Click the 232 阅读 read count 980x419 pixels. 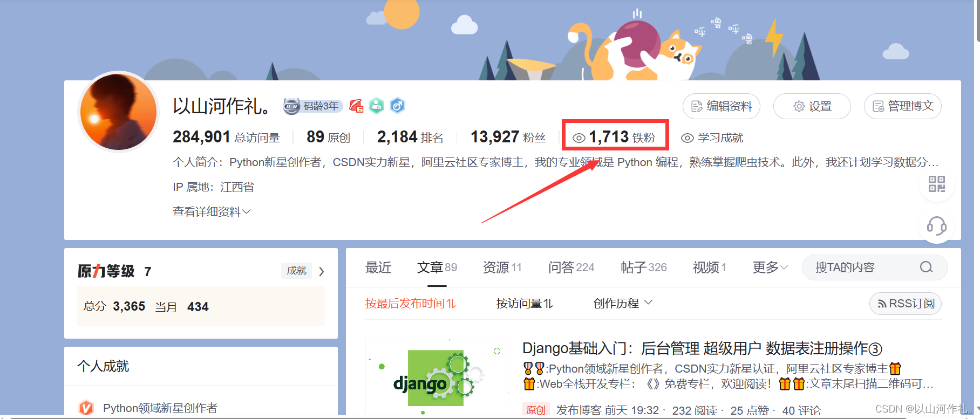click(695, 410)
